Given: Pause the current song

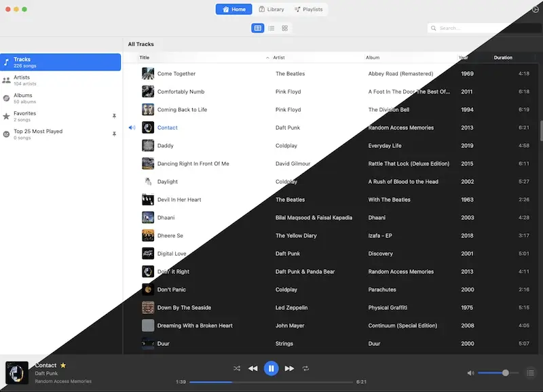Looking at the screenshot, I should coord(271,368).
